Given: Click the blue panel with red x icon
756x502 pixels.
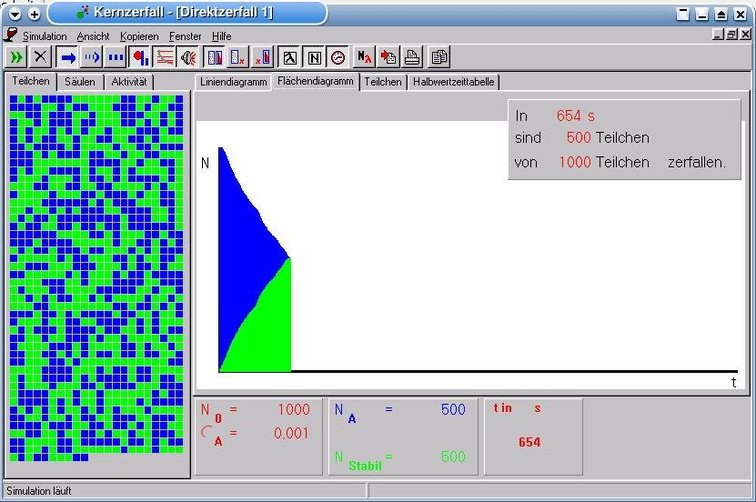Looking at the screenshot, I should 239,57.
